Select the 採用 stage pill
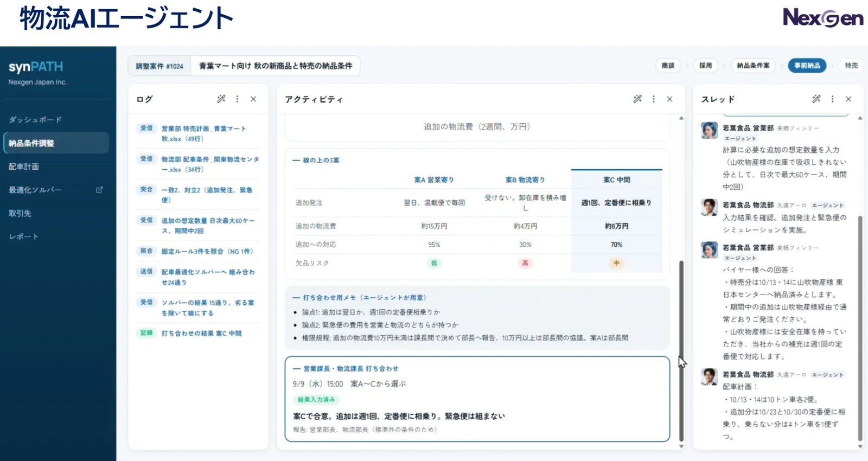The height and width of the screenshot is (461, 868). (x=705, y=66)
